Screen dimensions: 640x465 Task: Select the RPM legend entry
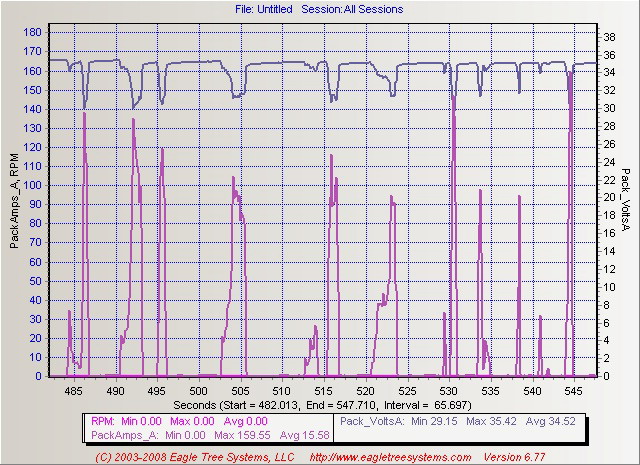tap(179, 421)
